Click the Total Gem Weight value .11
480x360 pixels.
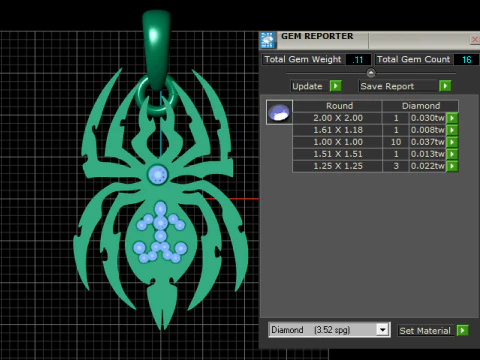(358, 60)
